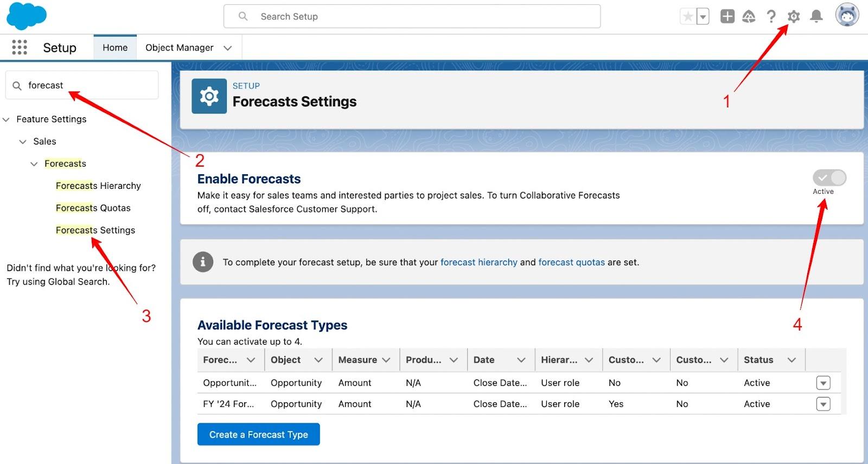Open Forecasts Settings in the sidebar

tap(95, 230)
